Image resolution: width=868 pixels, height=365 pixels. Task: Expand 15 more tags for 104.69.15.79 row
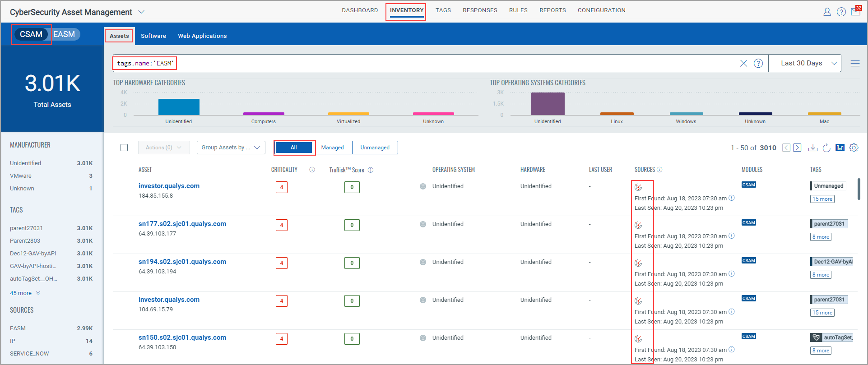point(822,313)
